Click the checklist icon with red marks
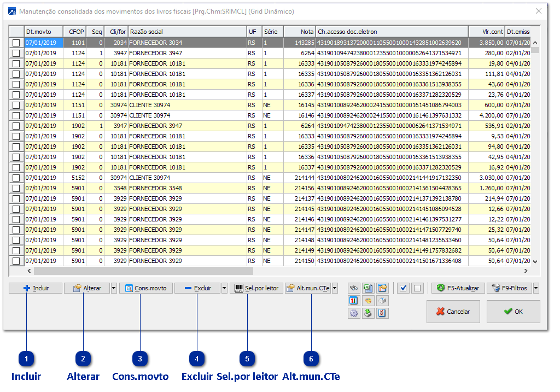Viewport: 560px width, 392px height. (382, 313)
